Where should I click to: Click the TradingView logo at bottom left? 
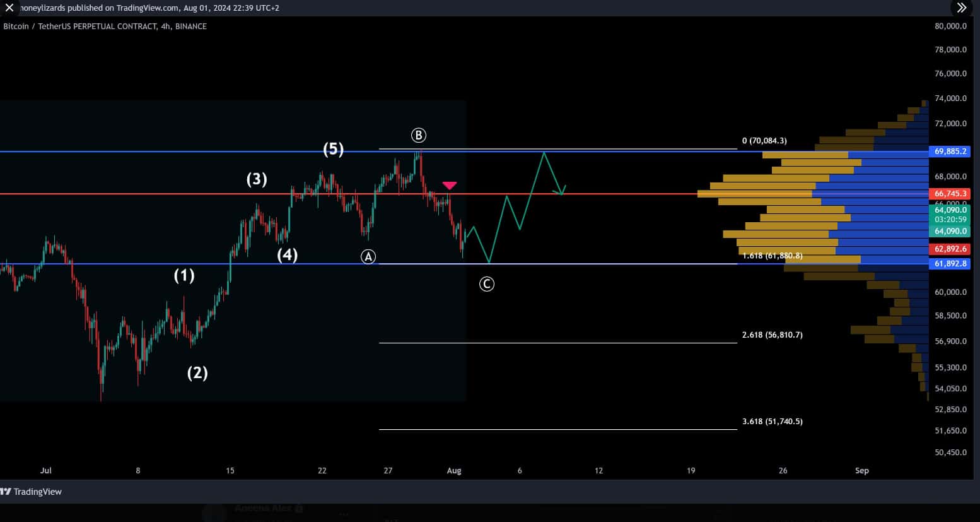pos(32,492)
